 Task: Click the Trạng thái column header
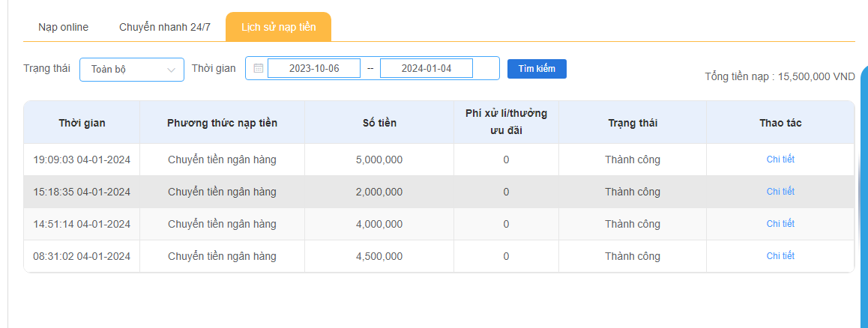point(632,123)
